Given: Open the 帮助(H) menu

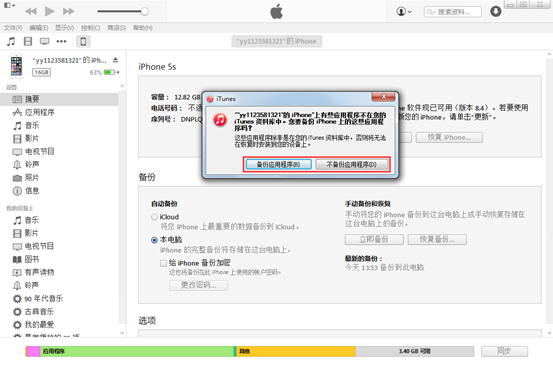Looking at the screenshot, I should click(x=143, y=28).
